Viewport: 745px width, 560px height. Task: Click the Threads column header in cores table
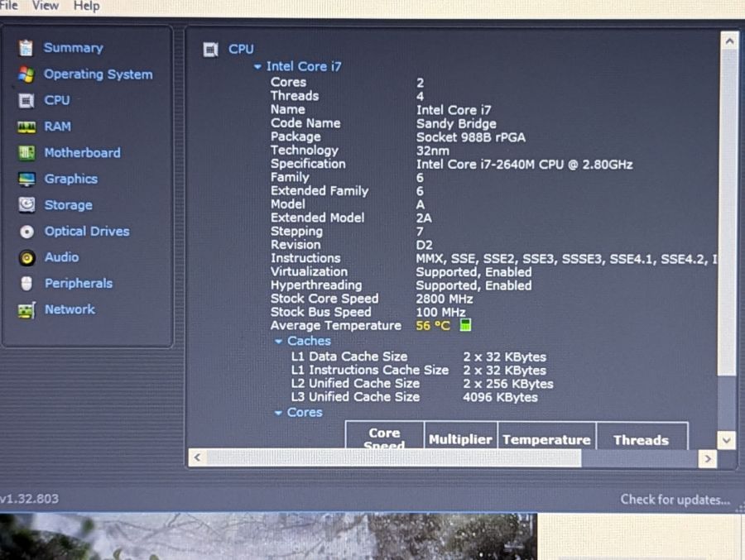point(642,441)
